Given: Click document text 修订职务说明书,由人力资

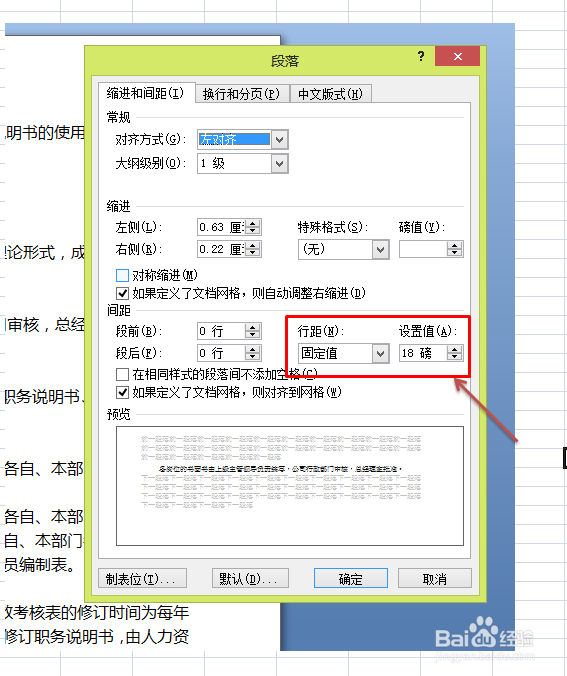Looking at the screenshot, I should point(97,637).
